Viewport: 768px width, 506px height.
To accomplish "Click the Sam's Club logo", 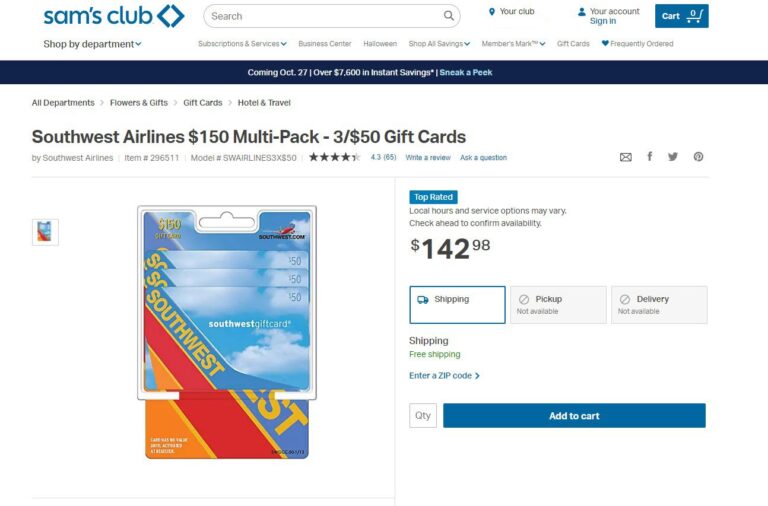I will [x=113, y=16].
